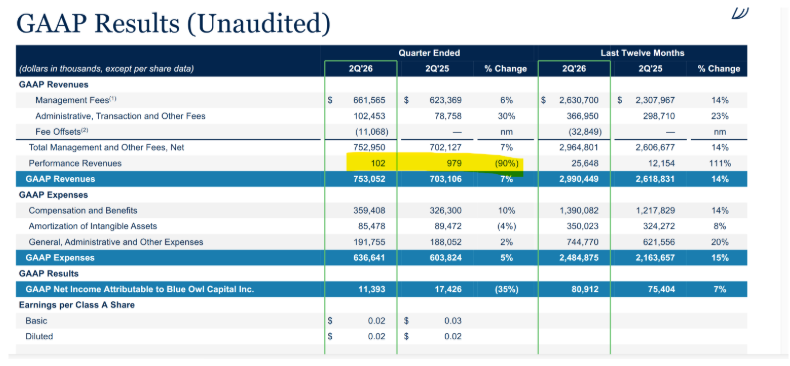The width and height of the screenshot is (790, 366).
Task: Select GAAP Net Income Attributable row label
Action: (x=140, y=289)
